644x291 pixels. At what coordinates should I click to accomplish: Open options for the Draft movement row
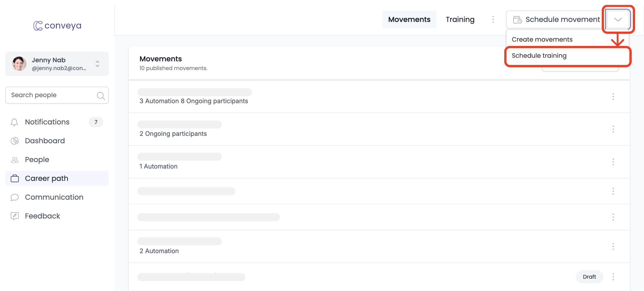pos(613,277)
